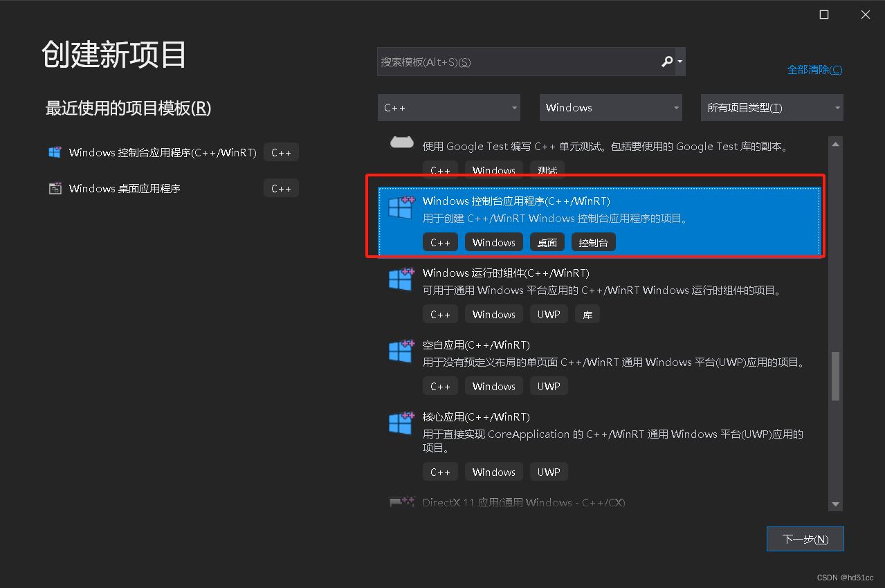
Task: Open the search options dropdown arrow
Action: pyautogui.click(x=680, y=62)
